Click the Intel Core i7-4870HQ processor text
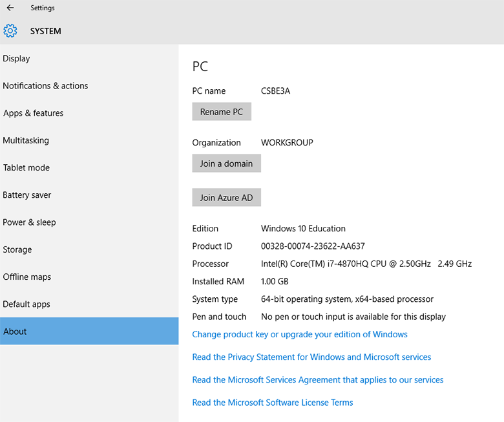The width and height of the screenshot is (504, 422). click(366, 264)
